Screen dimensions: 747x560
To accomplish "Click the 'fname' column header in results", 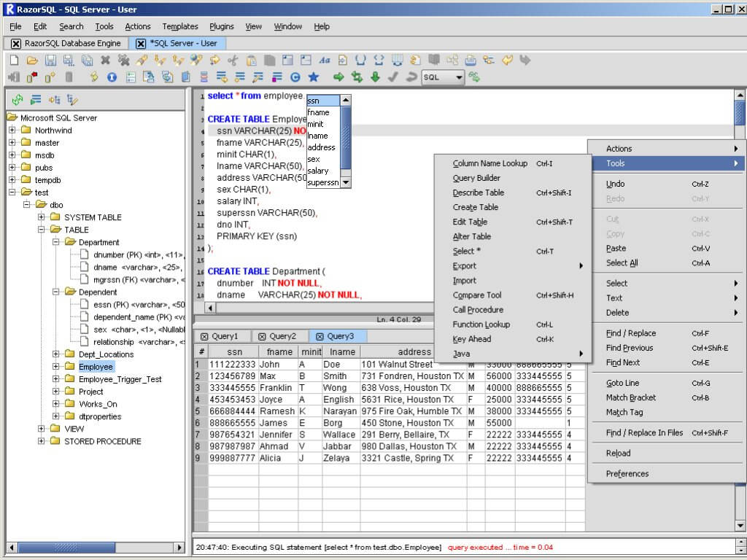I will [x=279, y=352].
